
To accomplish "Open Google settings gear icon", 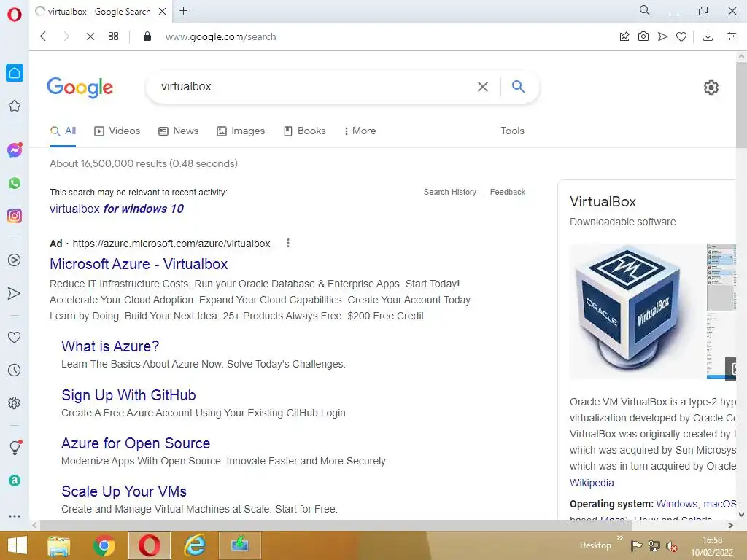I will coord(711,87).
